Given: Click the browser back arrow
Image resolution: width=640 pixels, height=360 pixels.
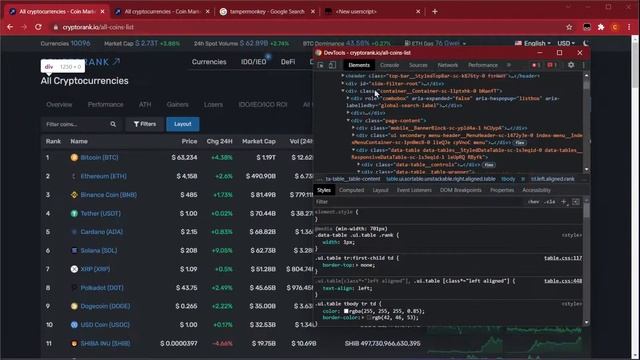Looking at the screenshot, I should pyautogui.click(x=10, y=27).
